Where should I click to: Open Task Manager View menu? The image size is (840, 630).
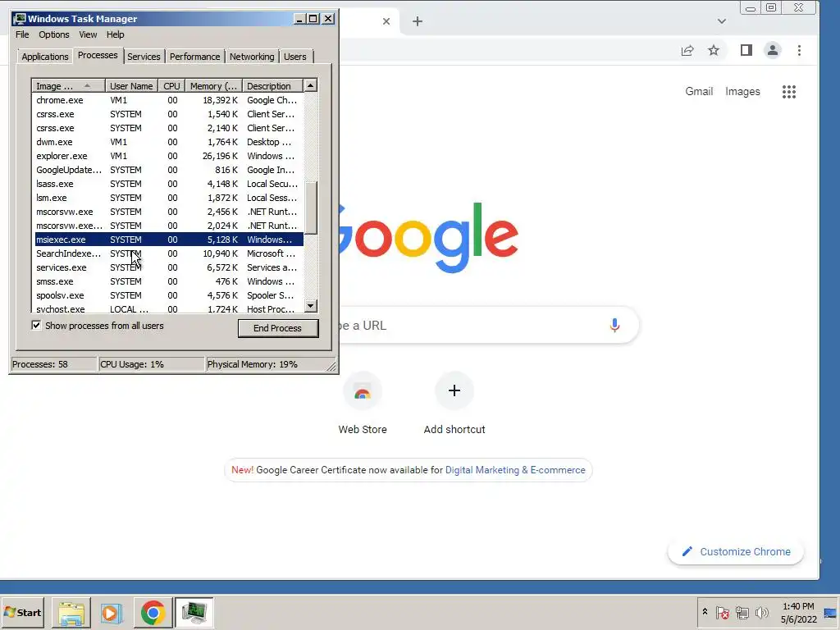[x=88, y=34]
